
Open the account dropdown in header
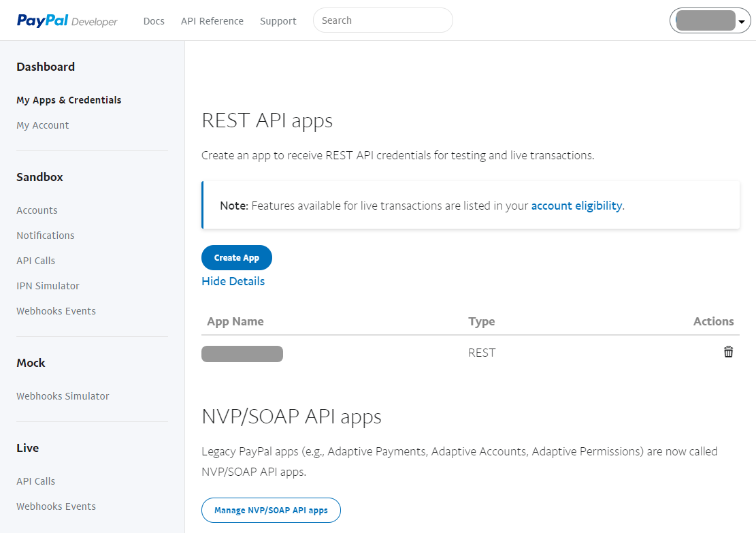click(710, 21)
